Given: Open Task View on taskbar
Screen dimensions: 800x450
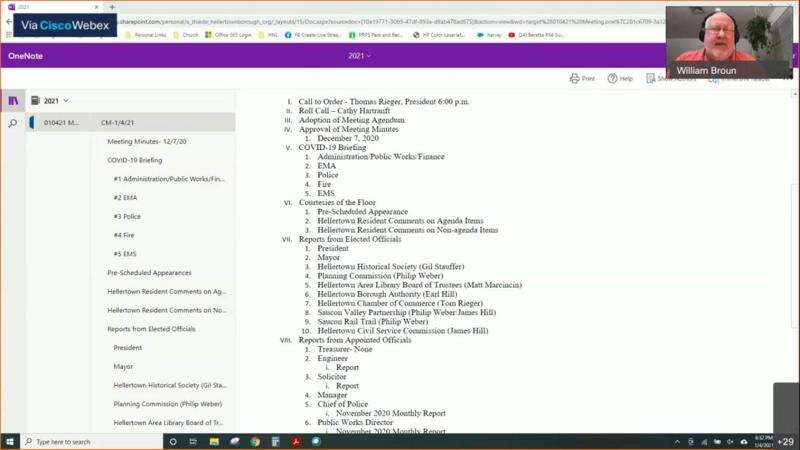Looking at the screenshot, I should (193, 441).
